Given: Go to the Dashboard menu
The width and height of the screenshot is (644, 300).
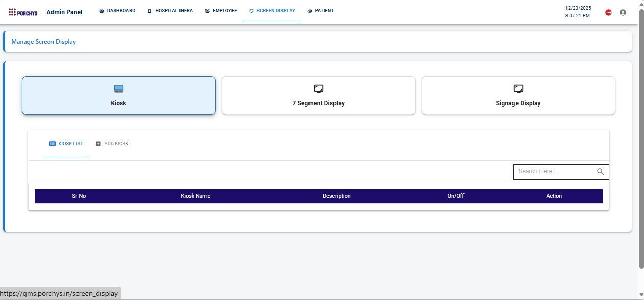Looking at the screenshot, I should click(x=117, y=11).
